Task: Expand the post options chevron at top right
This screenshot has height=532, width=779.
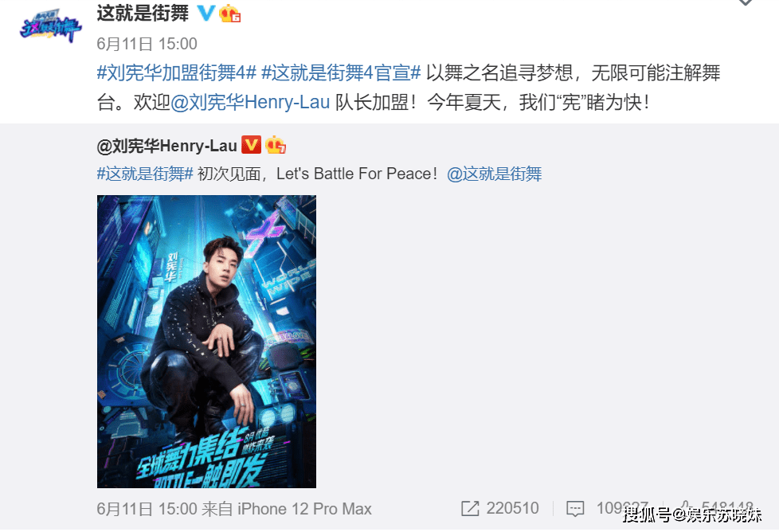Action: [x=745, y=2]
